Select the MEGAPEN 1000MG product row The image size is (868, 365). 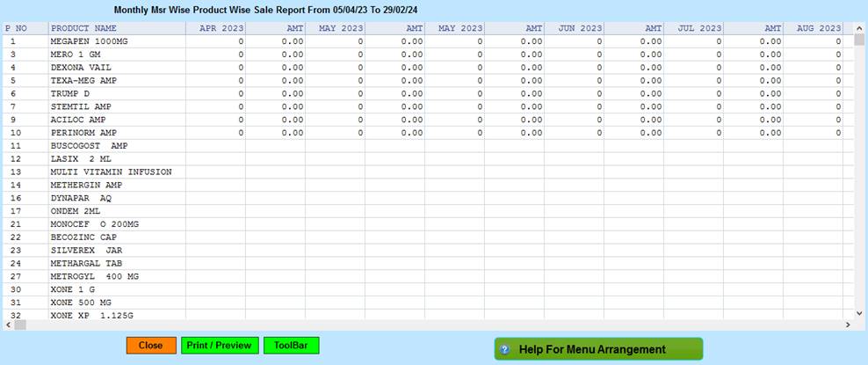pyautogui.click(x=90, y=41)
